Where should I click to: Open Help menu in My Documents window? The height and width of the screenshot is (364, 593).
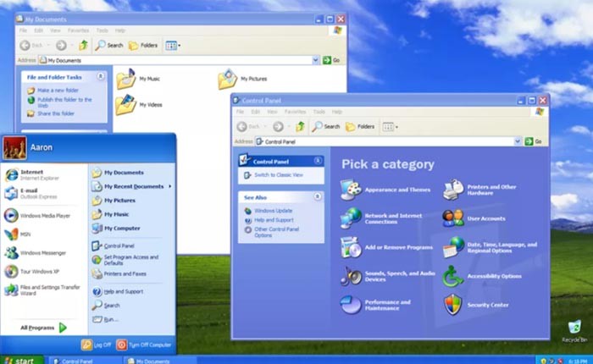[x=120, y=30]
